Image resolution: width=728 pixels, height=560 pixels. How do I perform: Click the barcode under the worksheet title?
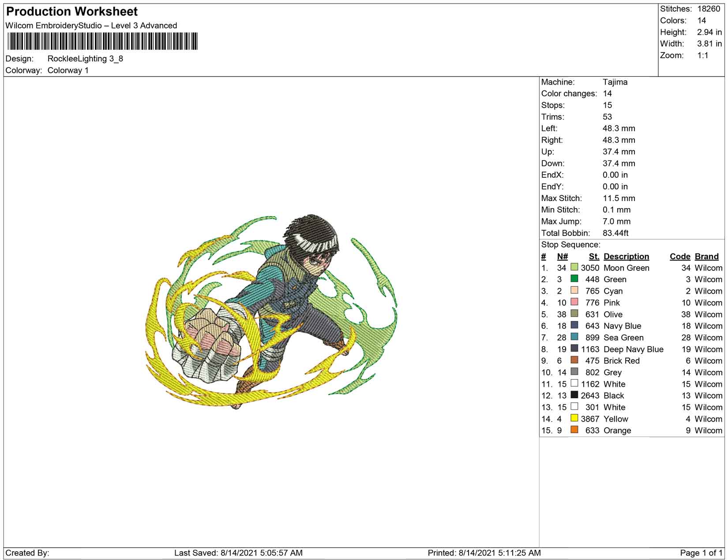(x=102, y=42)
